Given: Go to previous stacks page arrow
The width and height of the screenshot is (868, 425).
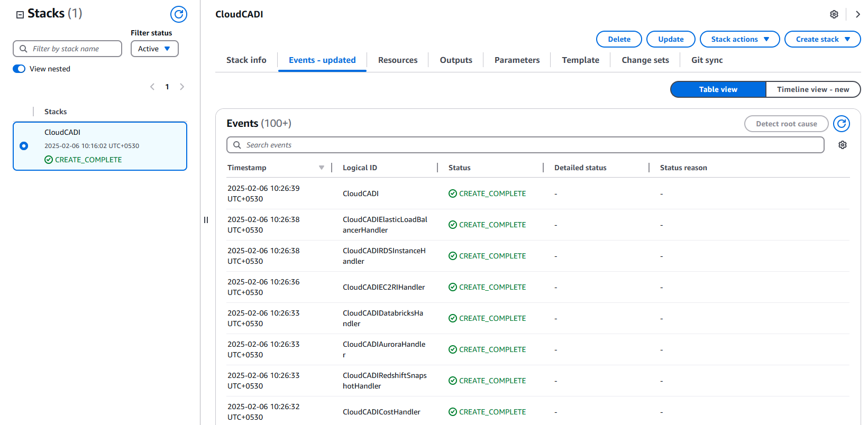Looking at the screenshot, I should click(x=152, y=87).
